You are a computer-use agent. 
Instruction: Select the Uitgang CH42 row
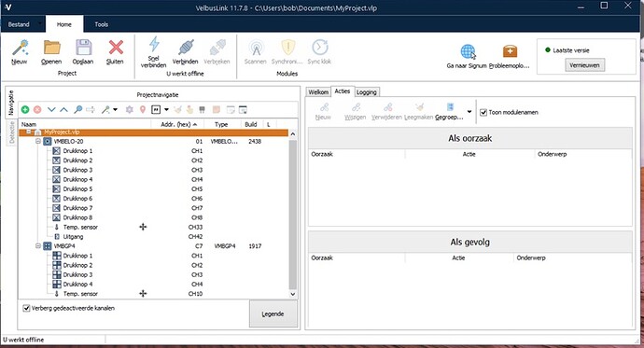[x=154, y=237]
